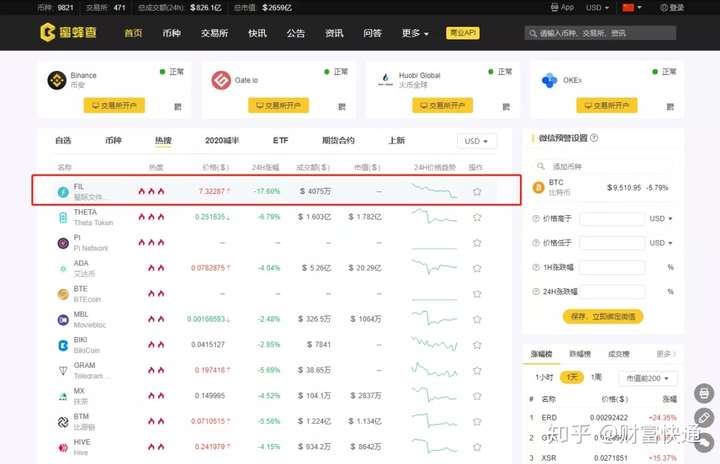Click the BIKI coin icon
The height and width of the screenshot is (464, 720).
click(x=63, y=345)
